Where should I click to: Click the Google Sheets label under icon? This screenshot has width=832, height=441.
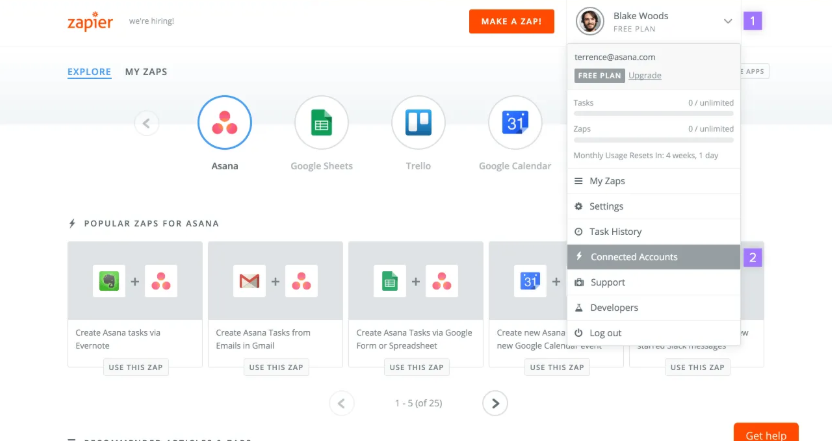[x=322, y=166]
